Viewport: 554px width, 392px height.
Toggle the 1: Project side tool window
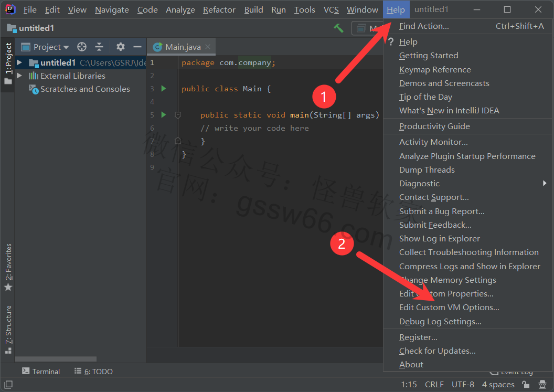8,63
